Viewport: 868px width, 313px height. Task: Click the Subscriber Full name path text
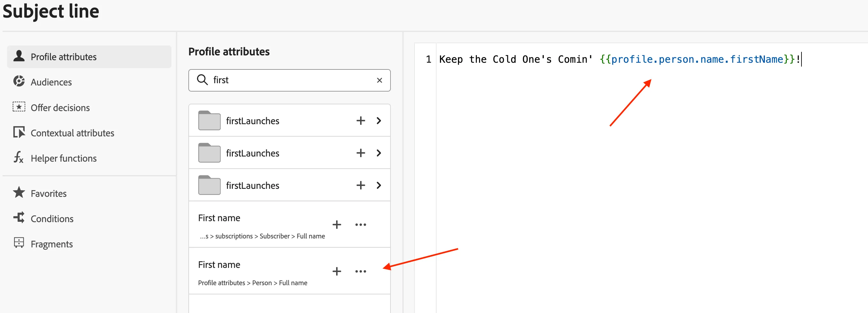point(262,236)
